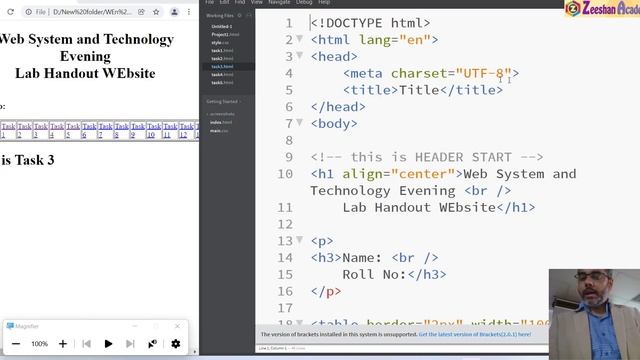Click Working Files settings gear icon
This screenshot has width=640, height=360.
[240, 16]
